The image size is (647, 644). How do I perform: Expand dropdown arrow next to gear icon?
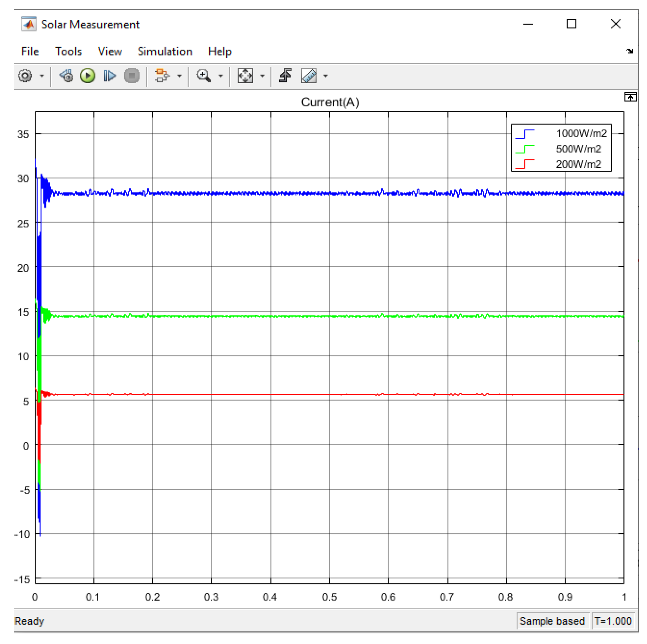tap(42, 76)
